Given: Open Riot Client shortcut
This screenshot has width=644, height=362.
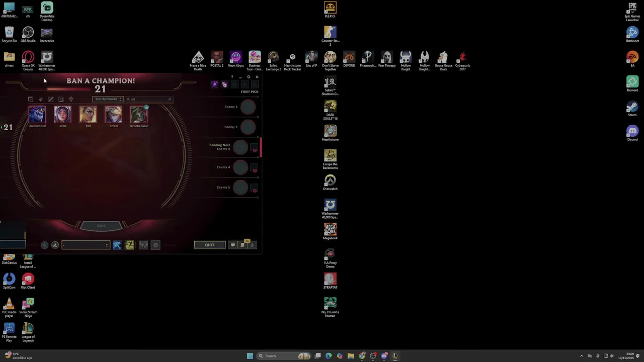Looking at the screenshot, I should click(x=28, y=281).
